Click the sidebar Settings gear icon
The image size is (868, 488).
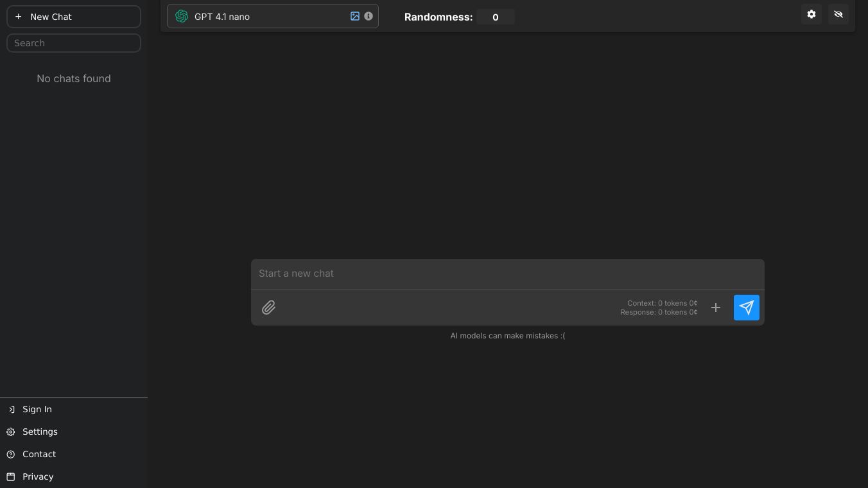(11, 431)
